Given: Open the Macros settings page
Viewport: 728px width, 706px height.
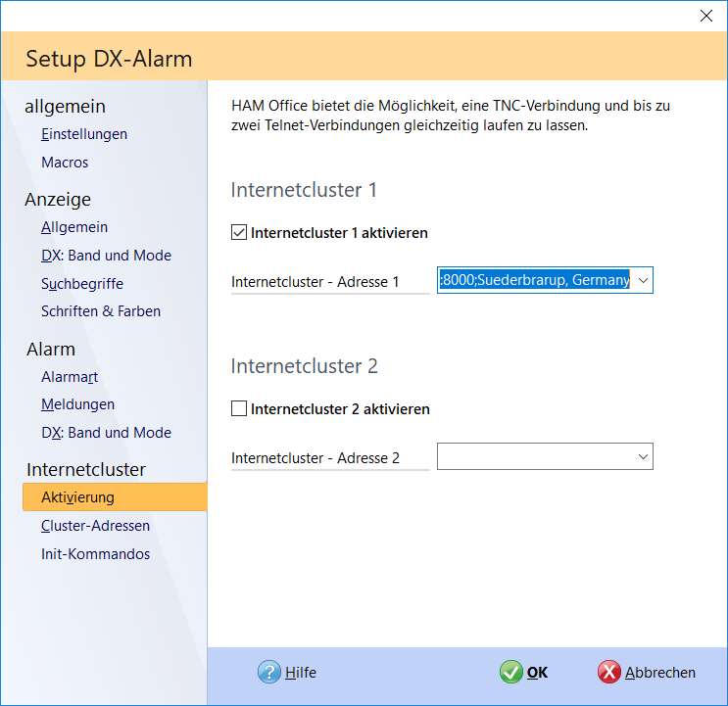Looking at the screenshot, I should [65, 163].
